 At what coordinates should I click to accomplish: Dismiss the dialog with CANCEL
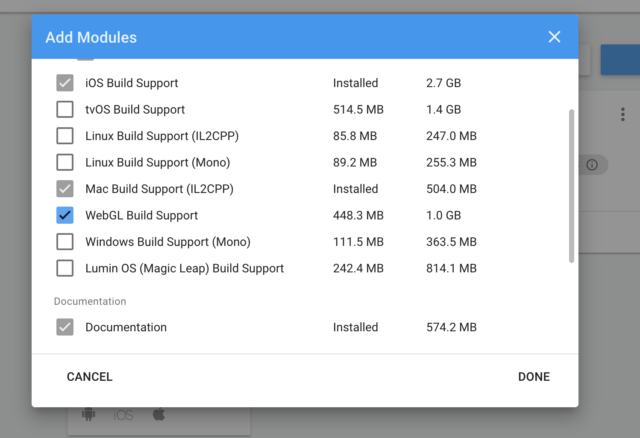pos(89,377)
